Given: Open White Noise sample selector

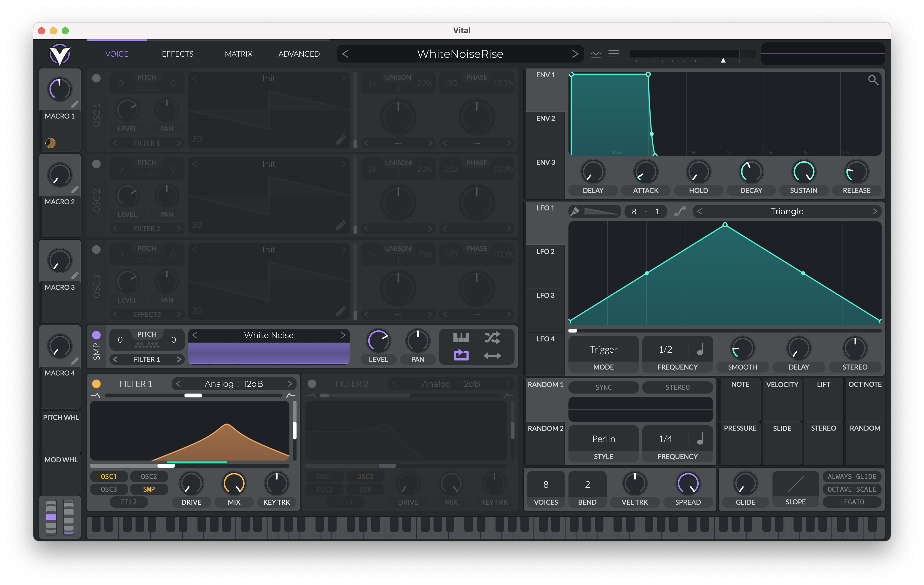Looking at the screenshot, I should (269, 335).
